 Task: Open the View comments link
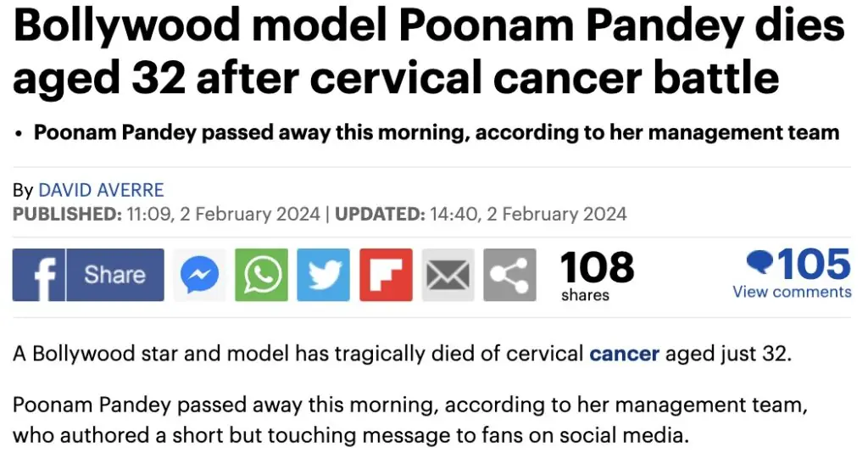coord(792,292)
